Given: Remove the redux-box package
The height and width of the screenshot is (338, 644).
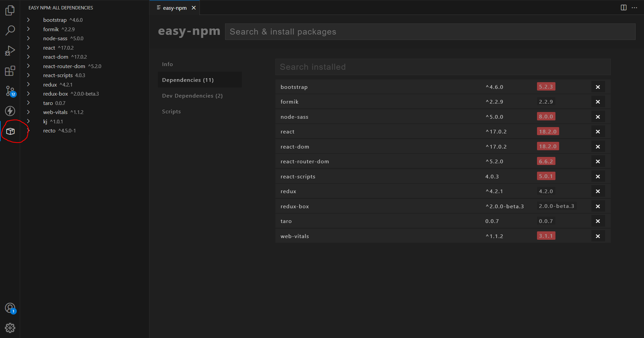Looking at the screenshot, I should pos(598,206).
